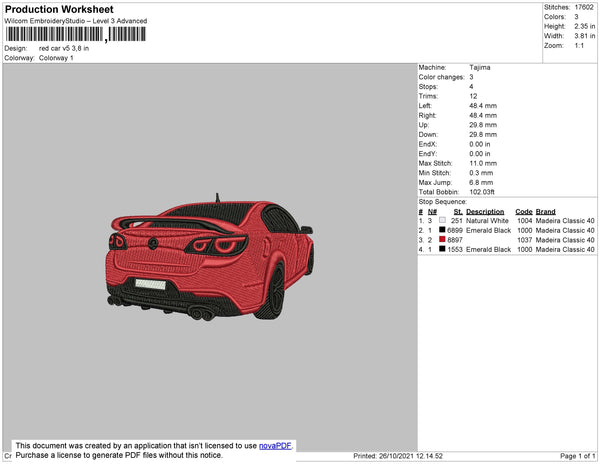Click the stitch count '1553'
Image resolution: width=600 pixels, height=464 pixels.
(455, 249)
